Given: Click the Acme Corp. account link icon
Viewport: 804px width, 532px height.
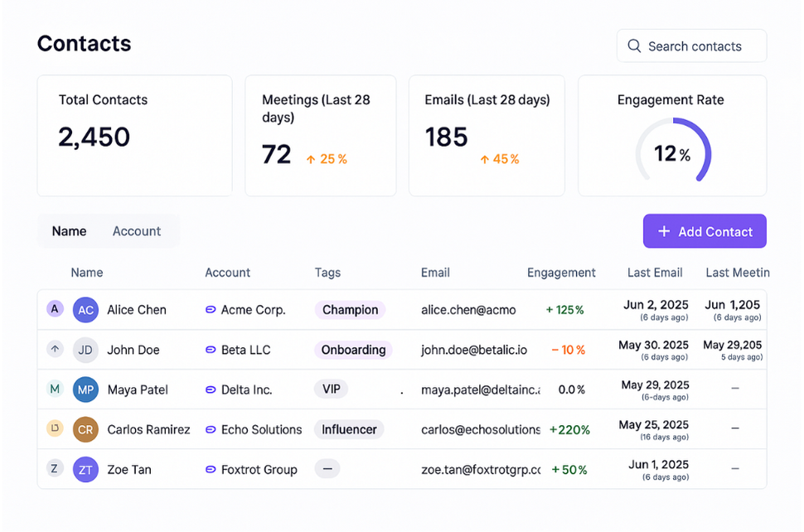Looking at the screenshot, I should click(211, 310).
